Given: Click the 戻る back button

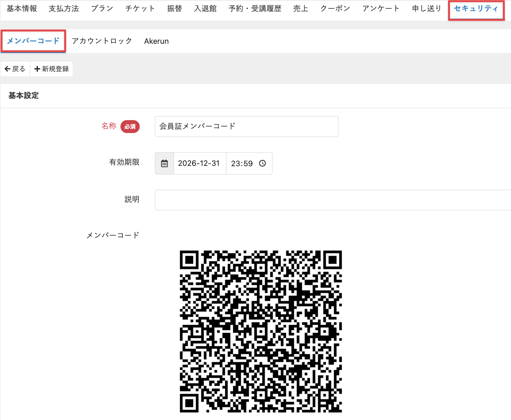Looking at the screenshot, I should pyautogui.click(x=15, y=69).
